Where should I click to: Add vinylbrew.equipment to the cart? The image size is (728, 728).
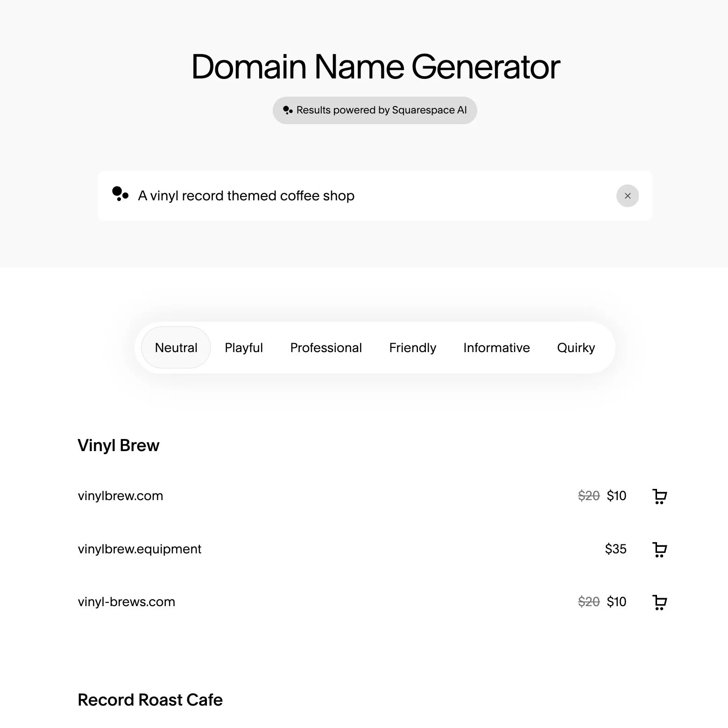point(659,549)
